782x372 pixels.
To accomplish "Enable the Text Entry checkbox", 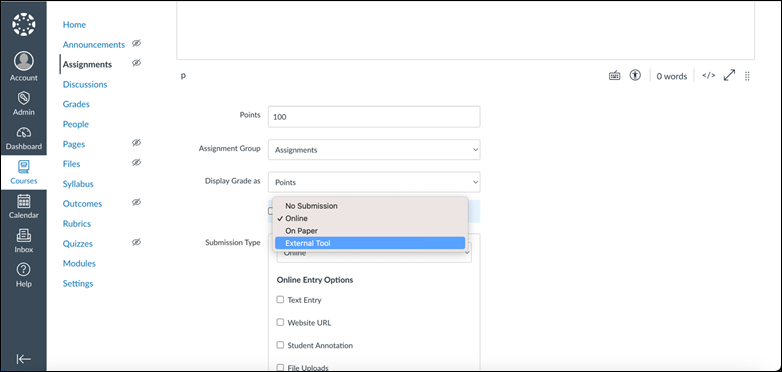I will (x=280, y=300).
